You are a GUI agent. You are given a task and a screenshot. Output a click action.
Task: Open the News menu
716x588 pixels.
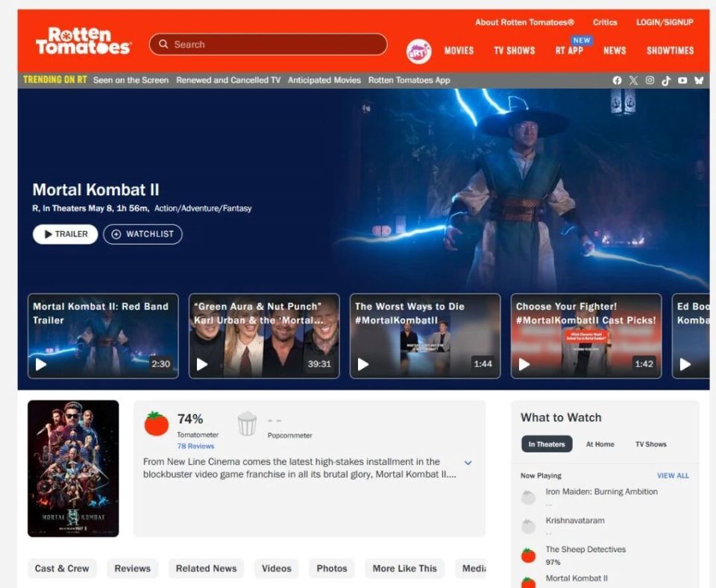615,51
